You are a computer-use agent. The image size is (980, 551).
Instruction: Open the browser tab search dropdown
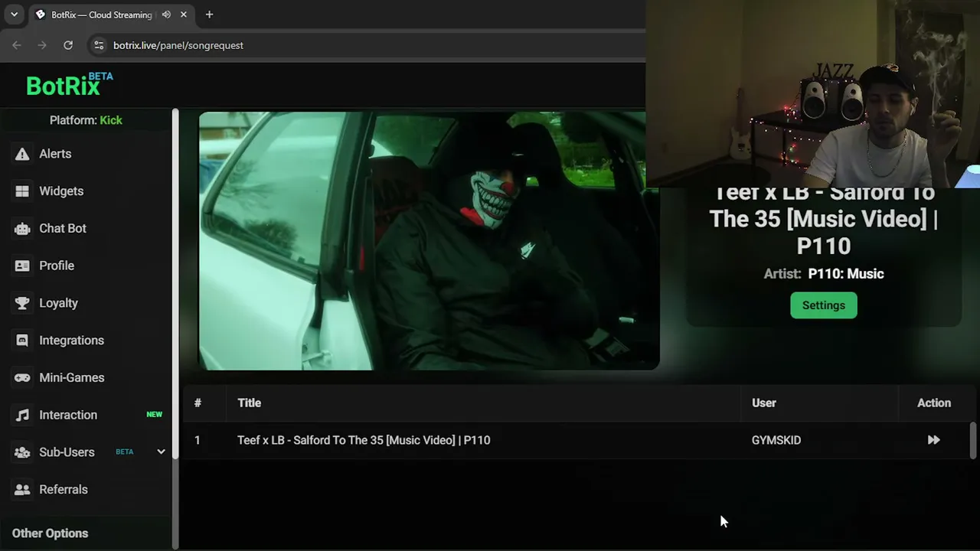click(14, 15)
